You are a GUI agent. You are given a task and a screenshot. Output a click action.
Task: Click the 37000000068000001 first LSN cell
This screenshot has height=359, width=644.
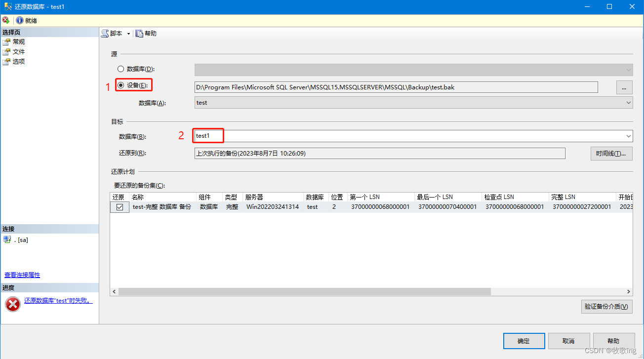[x=380, y=207]
